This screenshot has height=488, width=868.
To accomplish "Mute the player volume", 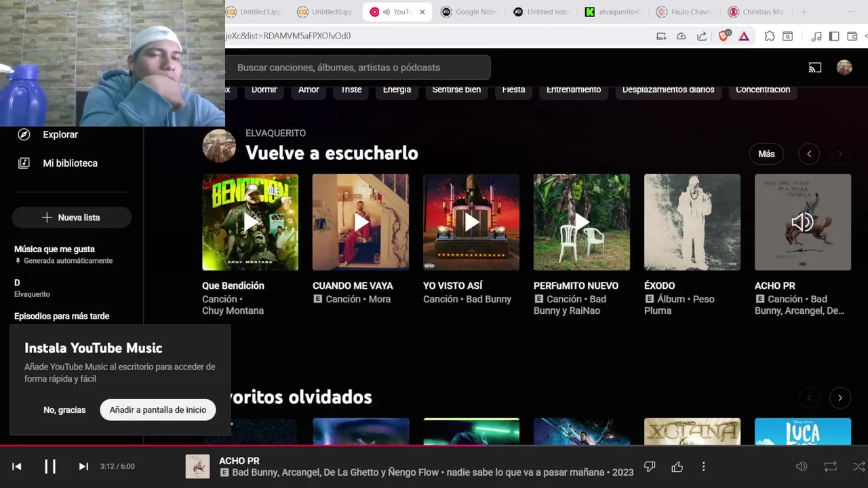I will pos(802,466).
